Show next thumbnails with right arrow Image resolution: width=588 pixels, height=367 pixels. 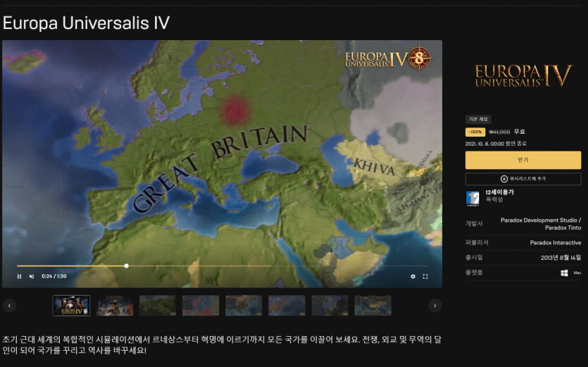pos(434,306)
